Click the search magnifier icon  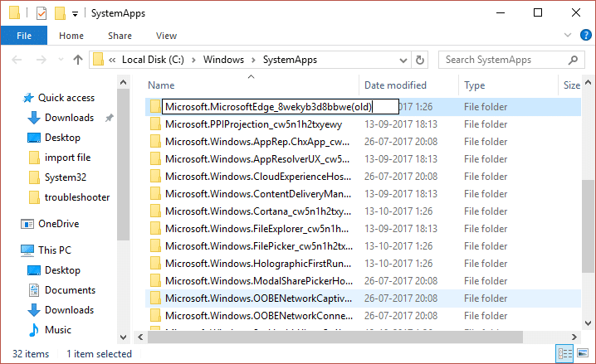click(573, 60)
